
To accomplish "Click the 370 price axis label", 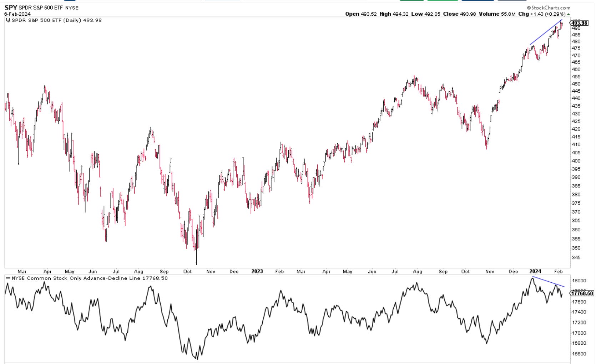I will 576,212.
